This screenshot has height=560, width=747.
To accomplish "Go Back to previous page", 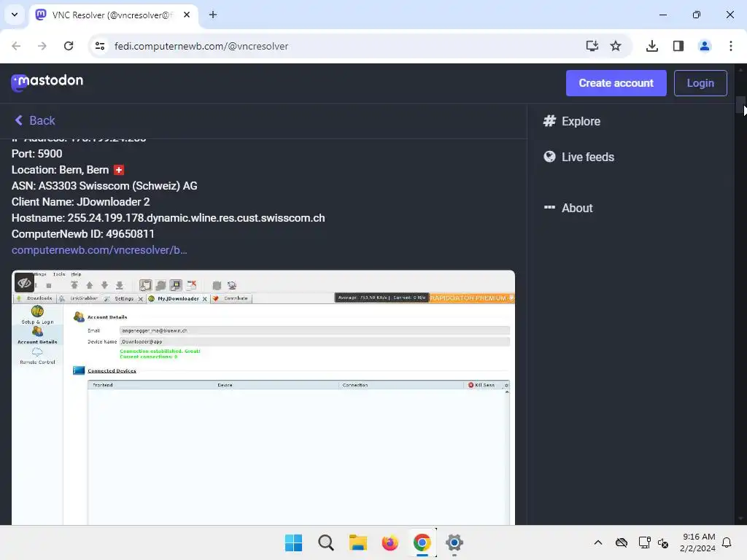I will (35, 120).
